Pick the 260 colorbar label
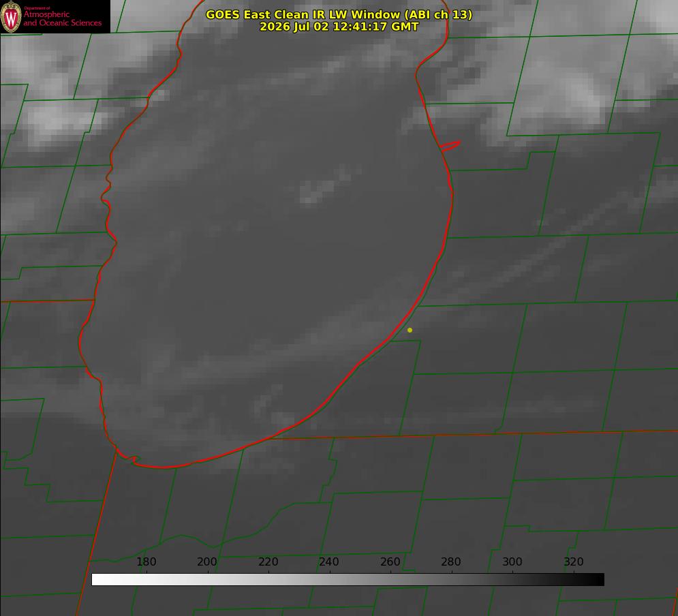Screen dimensions: 678x616 (390, 561)
